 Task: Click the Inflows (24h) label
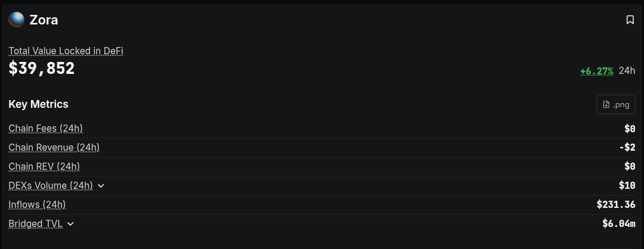pos(37,205)
